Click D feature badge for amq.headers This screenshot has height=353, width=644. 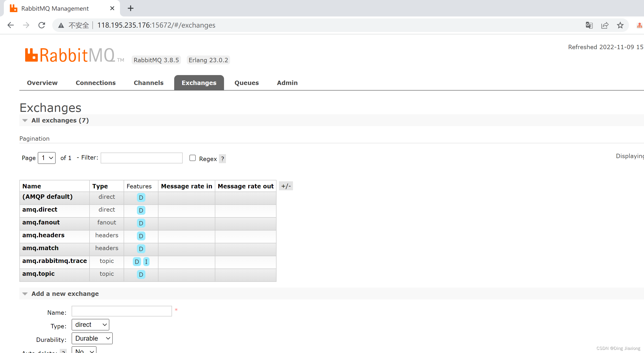pos(141,236)
